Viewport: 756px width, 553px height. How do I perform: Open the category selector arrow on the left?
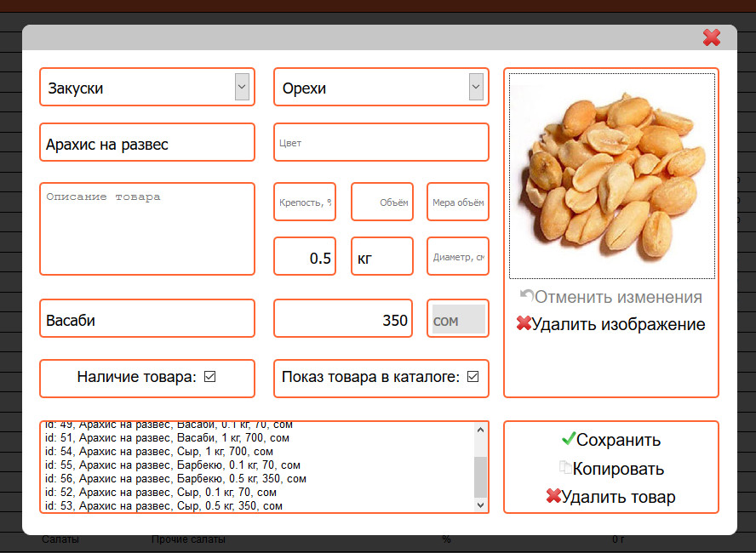pyautogui.click(x=241, y=86)
